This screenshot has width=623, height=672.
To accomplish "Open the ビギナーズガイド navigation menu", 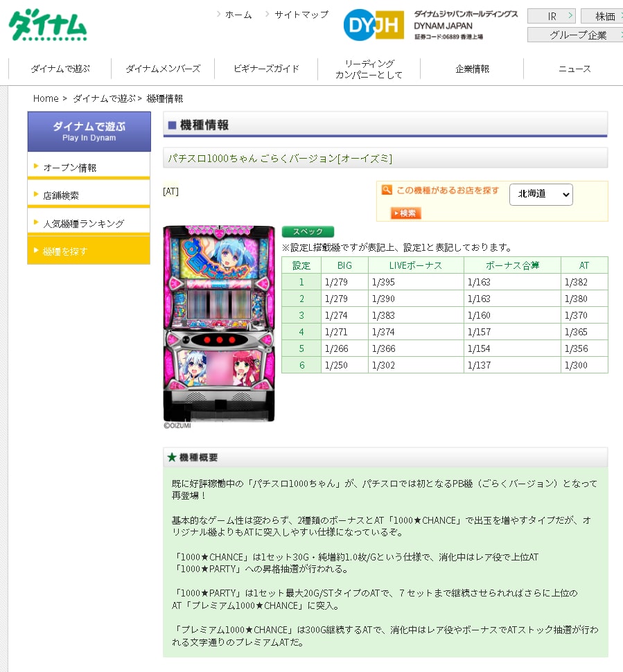I will (266, 69).
